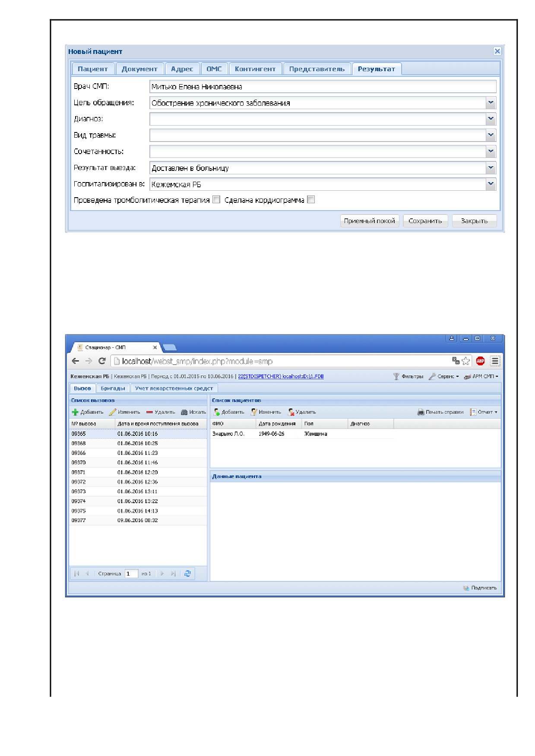Close the Новый пациент dialog with X
The height and width of the screenshot is (756, 535).
coord(497,51)
